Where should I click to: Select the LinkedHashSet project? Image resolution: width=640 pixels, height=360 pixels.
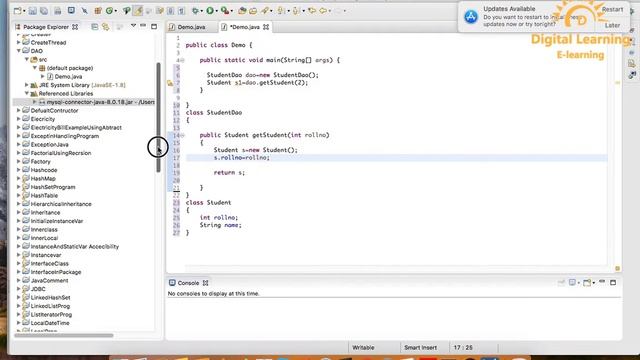pyautogui.click(x=50, y=298)
